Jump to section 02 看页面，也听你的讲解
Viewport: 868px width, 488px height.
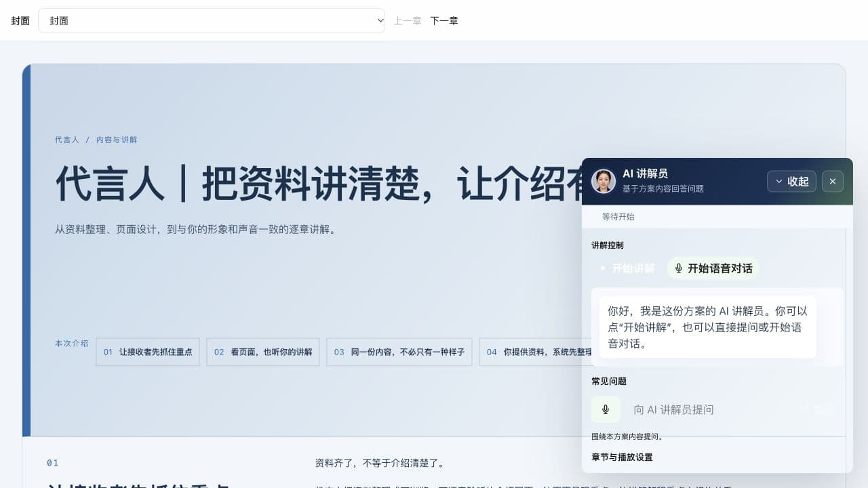(263, 352)
